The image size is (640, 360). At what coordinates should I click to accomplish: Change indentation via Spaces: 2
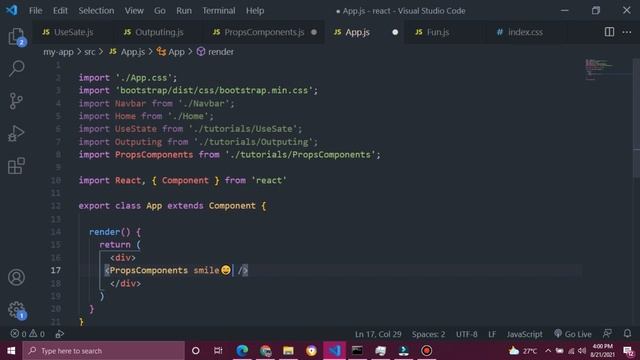pyautogui.click(x=428, y=334)
